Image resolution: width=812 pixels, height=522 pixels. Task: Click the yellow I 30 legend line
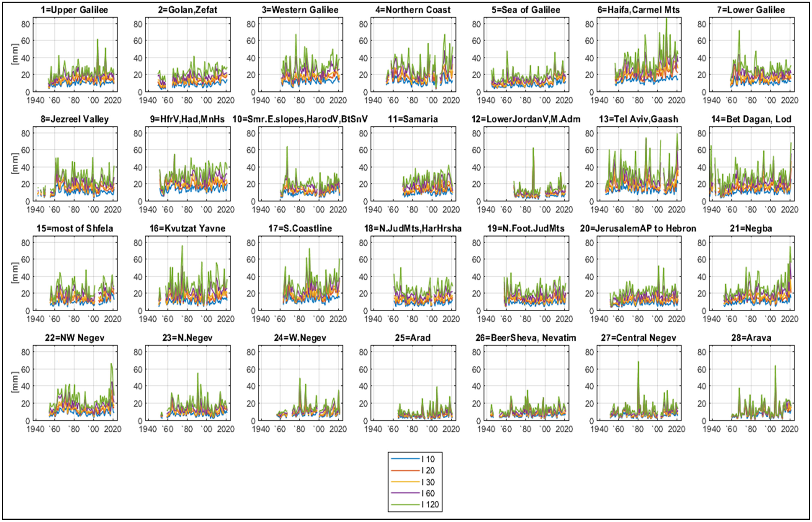tap(405, 482)
